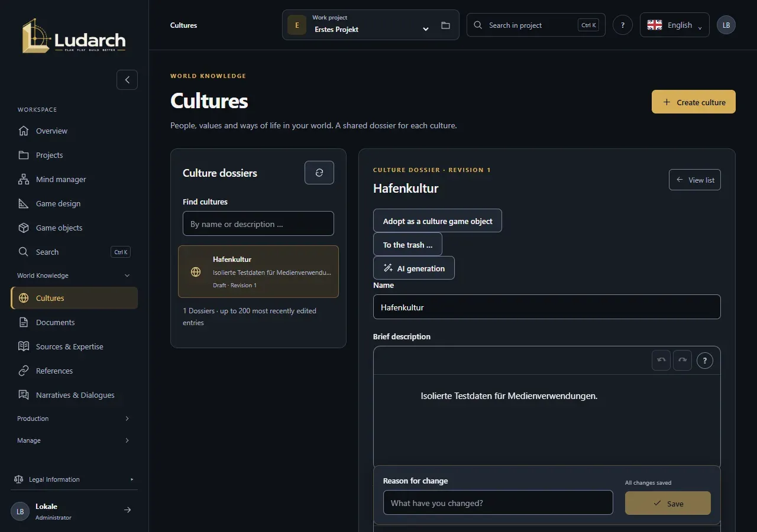Open the Brief description editor help
The image size is (757, 532).
705,360
